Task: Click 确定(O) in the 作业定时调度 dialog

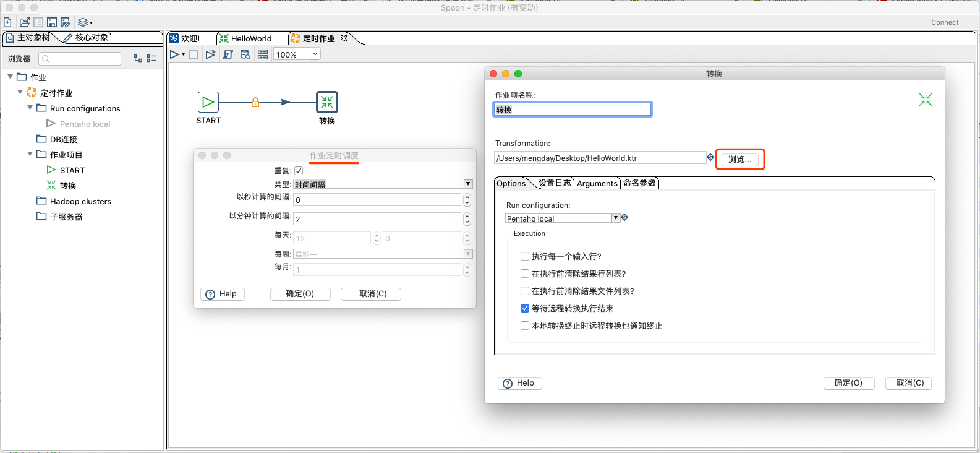Action: pyautogui.click(x=300, y=294)
